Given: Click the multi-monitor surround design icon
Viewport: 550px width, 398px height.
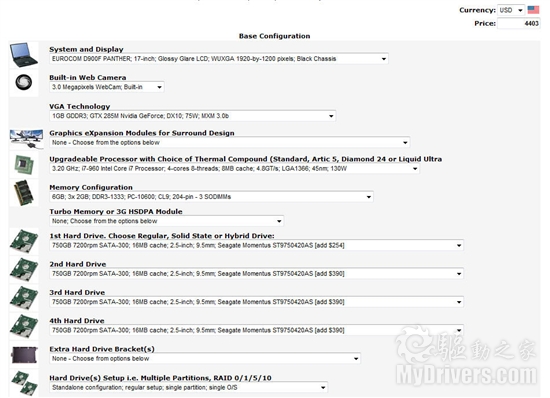Looking at the screenshot, I should 26,139.
